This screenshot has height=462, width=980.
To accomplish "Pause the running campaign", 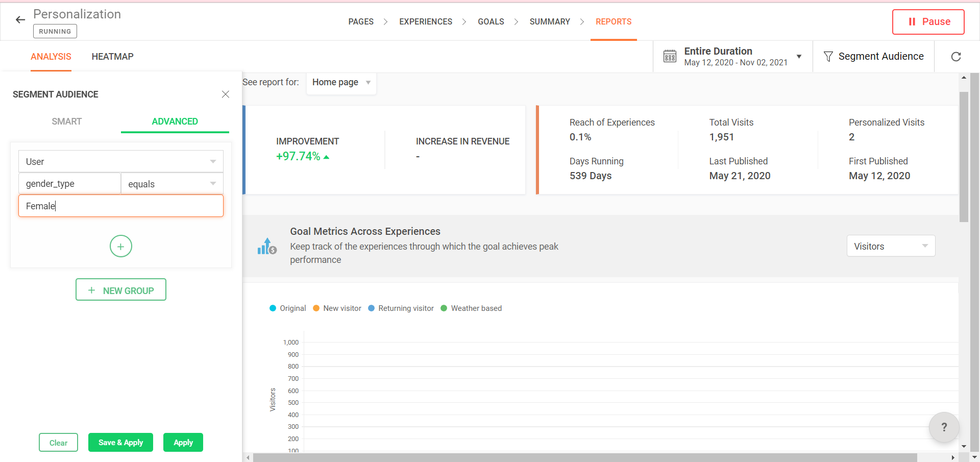I will point(928,22).
